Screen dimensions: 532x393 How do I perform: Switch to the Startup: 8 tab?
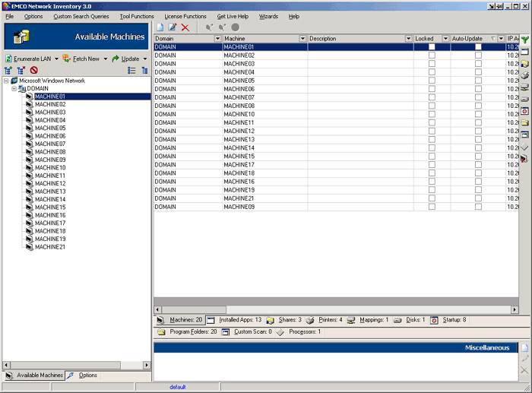coord(448,320)
